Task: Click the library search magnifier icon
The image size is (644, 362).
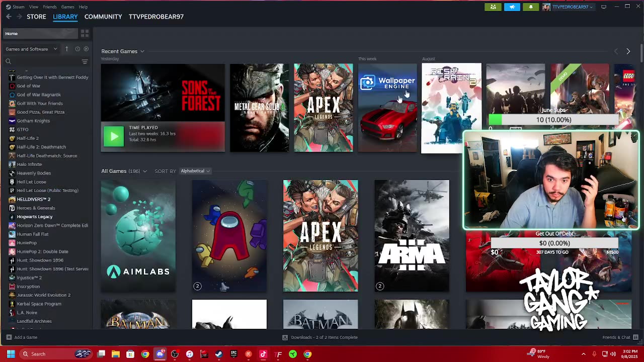Action: (x=8, y=61)
